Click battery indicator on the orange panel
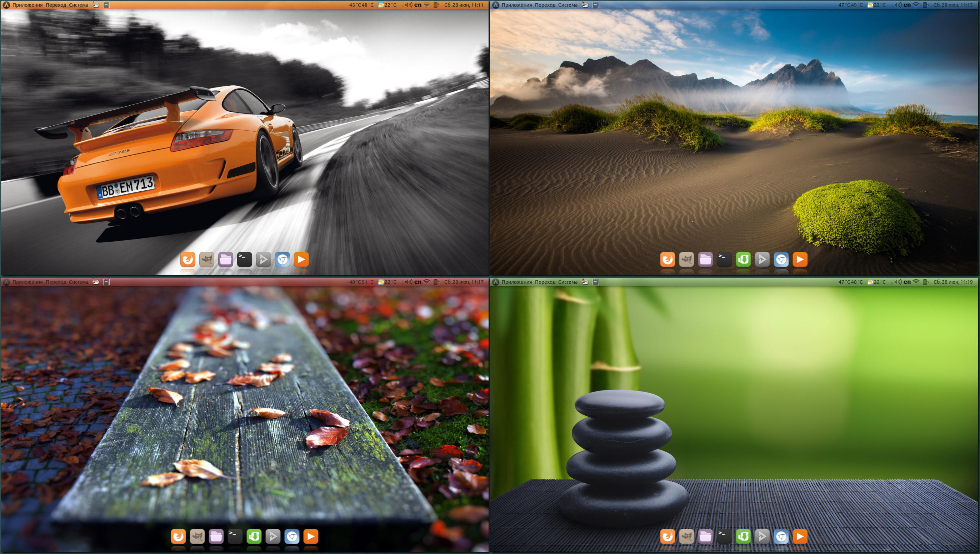Viewport: 980px width, 554px height. (436, 5)
